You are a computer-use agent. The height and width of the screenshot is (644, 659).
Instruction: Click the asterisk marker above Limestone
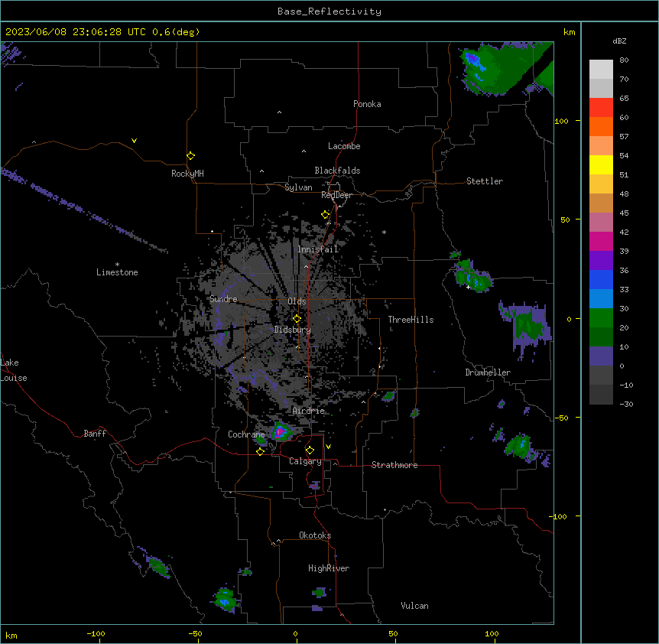117,264
